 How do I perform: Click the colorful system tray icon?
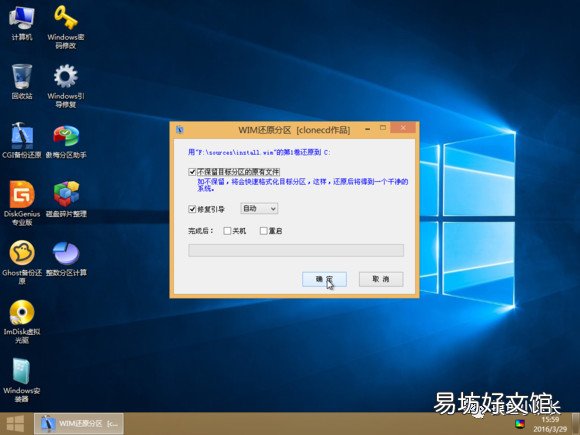(x=519, y=424)
